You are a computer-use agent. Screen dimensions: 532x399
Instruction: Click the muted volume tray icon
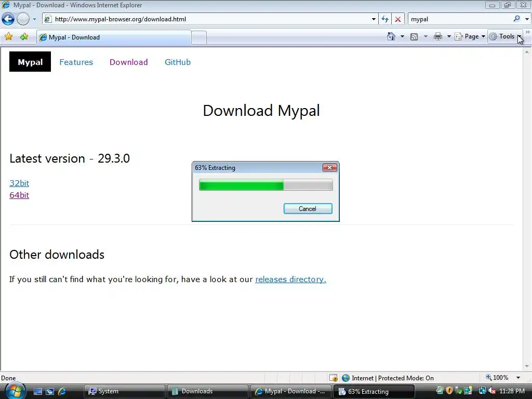point(492,391)
